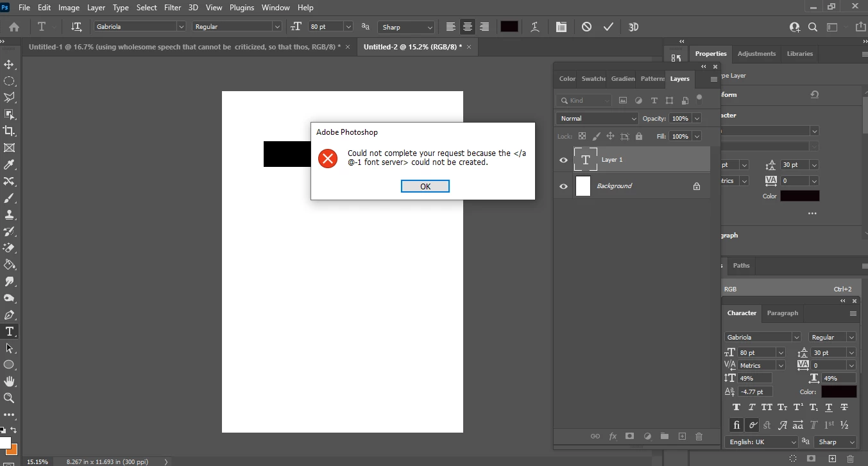Open font size 80 pt dropdown in options bar
The width and height of the screenshot is (868, 466).
(x=348, y=27)
